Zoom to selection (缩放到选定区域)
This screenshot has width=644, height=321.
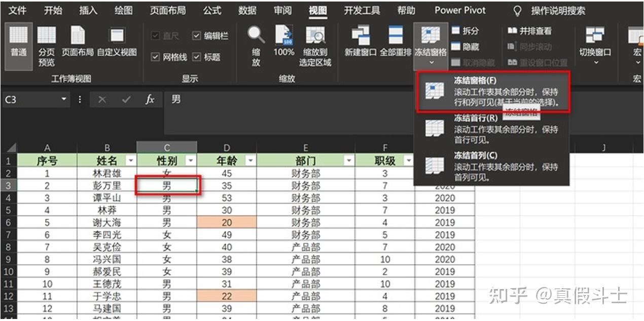315,46
